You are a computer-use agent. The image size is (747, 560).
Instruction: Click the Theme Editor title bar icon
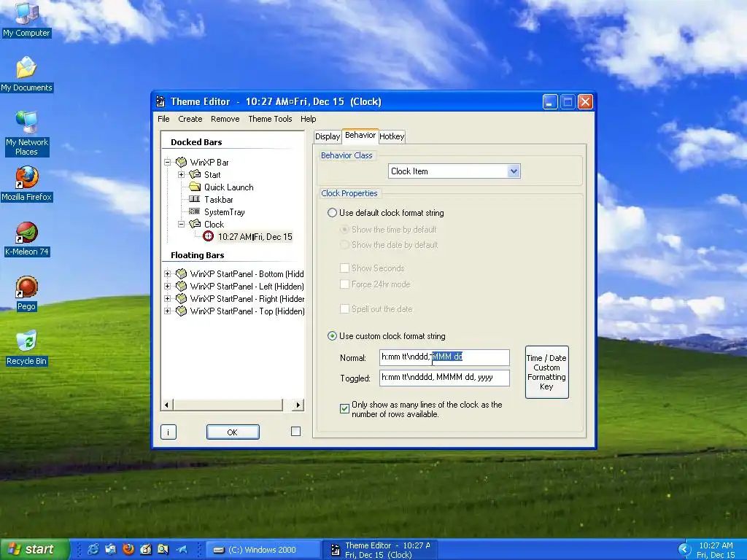(160, 101)
